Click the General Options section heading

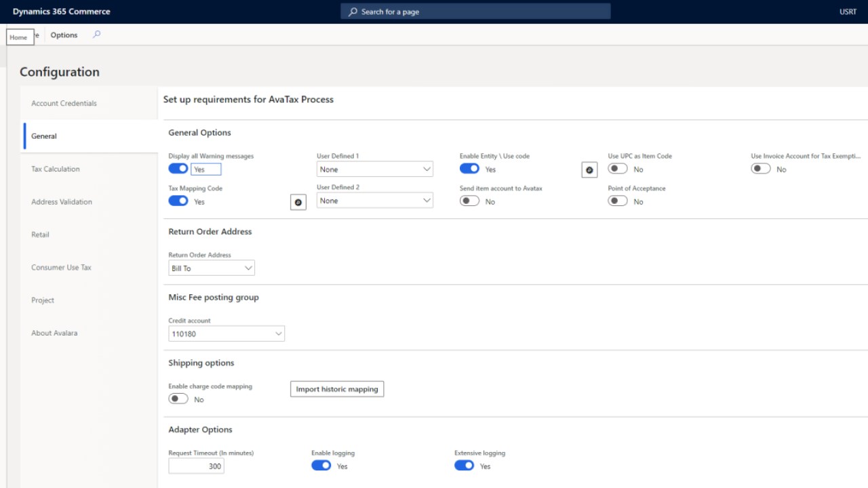(x=199, y=132)
